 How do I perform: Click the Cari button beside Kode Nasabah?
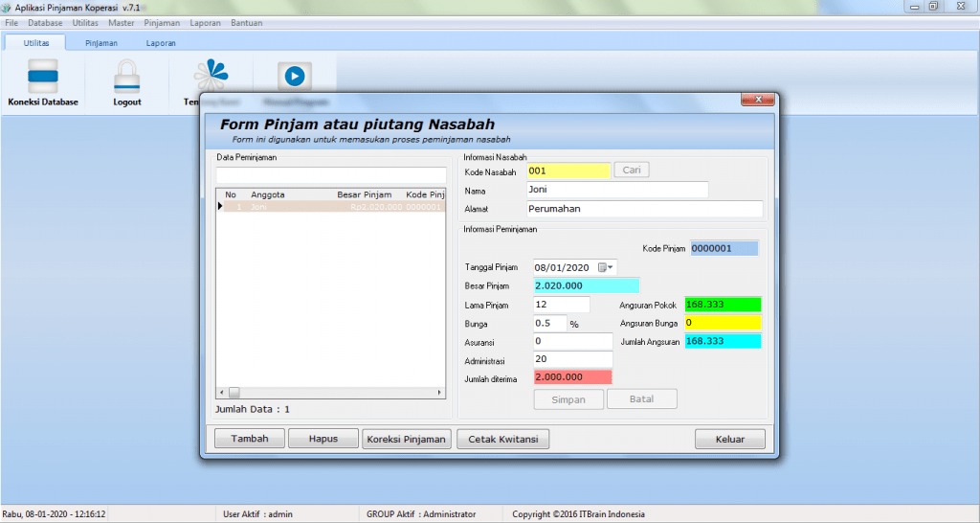pos(632,170)
